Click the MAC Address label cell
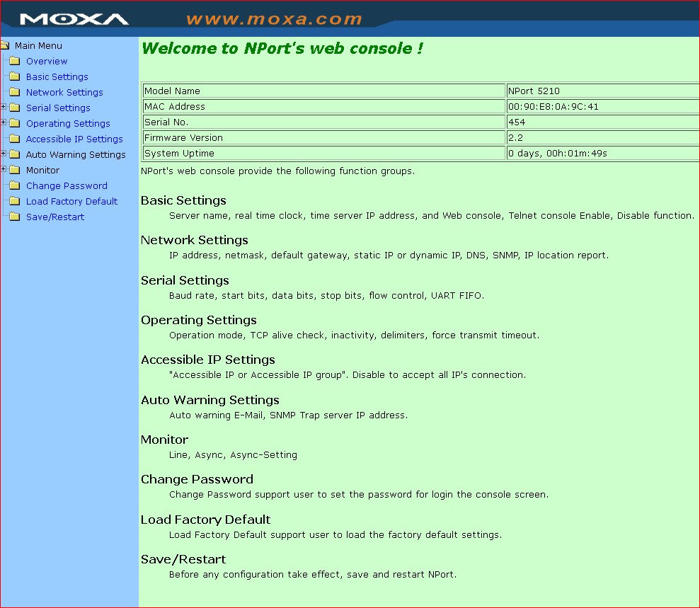The image size is (700, 608). tap(323, 107)
